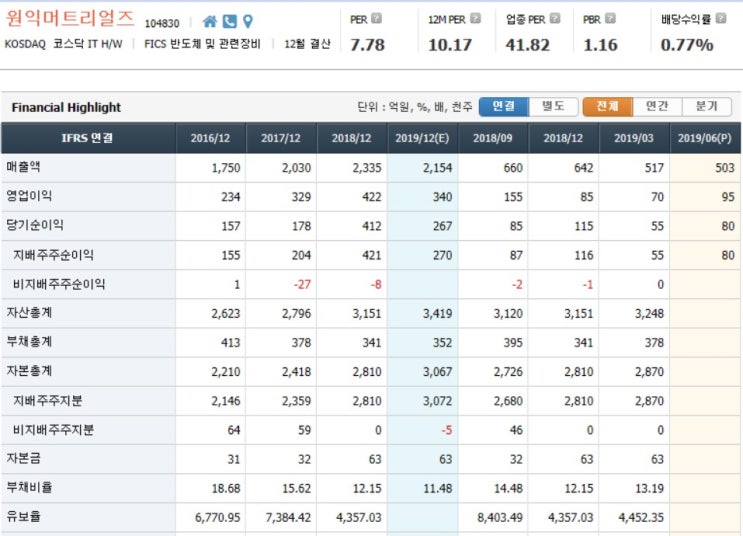The height and width of the screenshot is (536, 743).
Task: Click the negative value -5
Action: (447, 430)
